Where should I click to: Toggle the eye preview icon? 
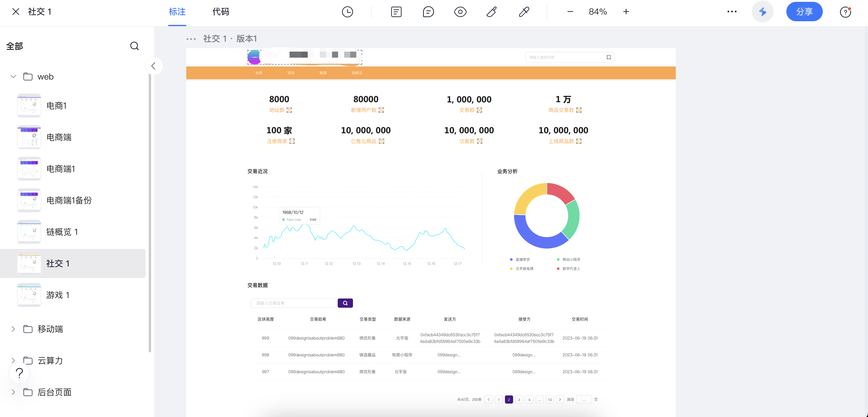(460, 12)
